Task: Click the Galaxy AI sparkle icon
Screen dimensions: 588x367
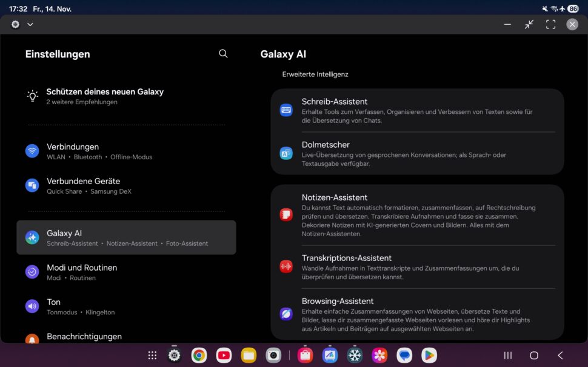Action: [x=32, y=237]
